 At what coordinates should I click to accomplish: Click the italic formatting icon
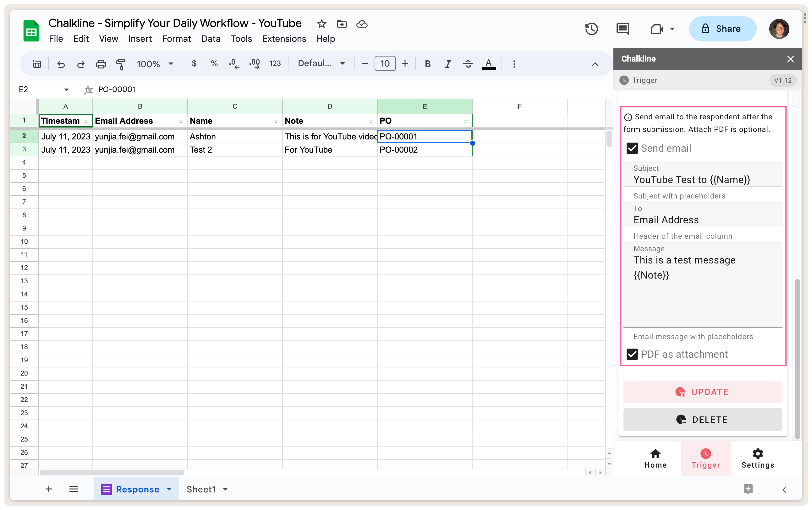click(x=448, y=64)
